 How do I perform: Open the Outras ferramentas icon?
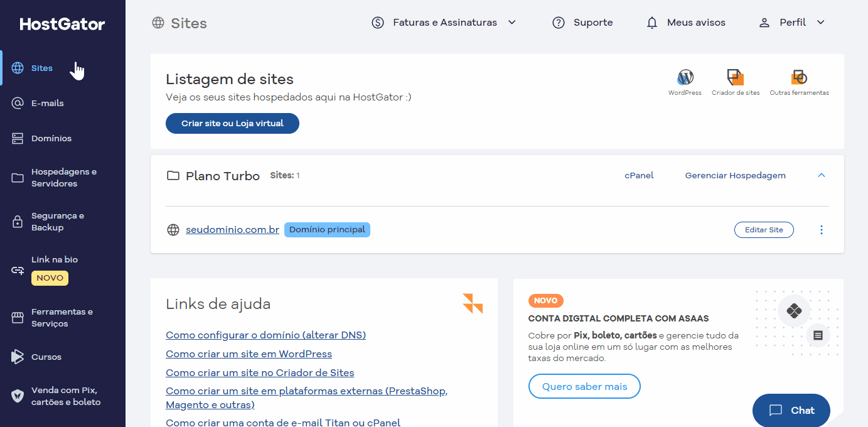tap(799, 77)
